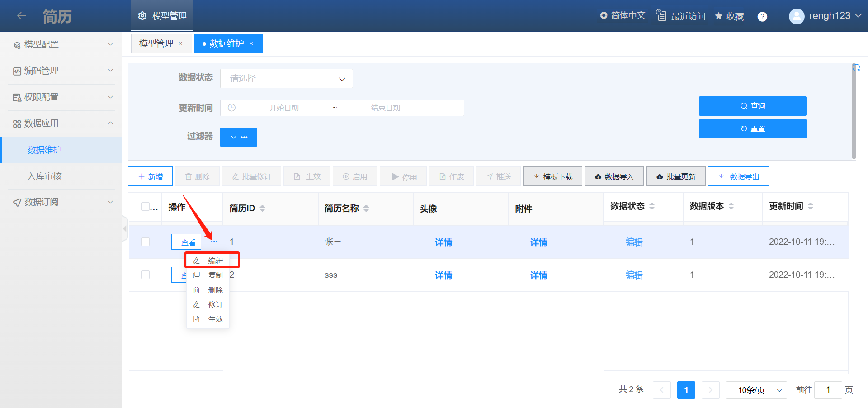Sort by 数据版本 column arrows
868x408 pixels.
click(x=731, y=206)
